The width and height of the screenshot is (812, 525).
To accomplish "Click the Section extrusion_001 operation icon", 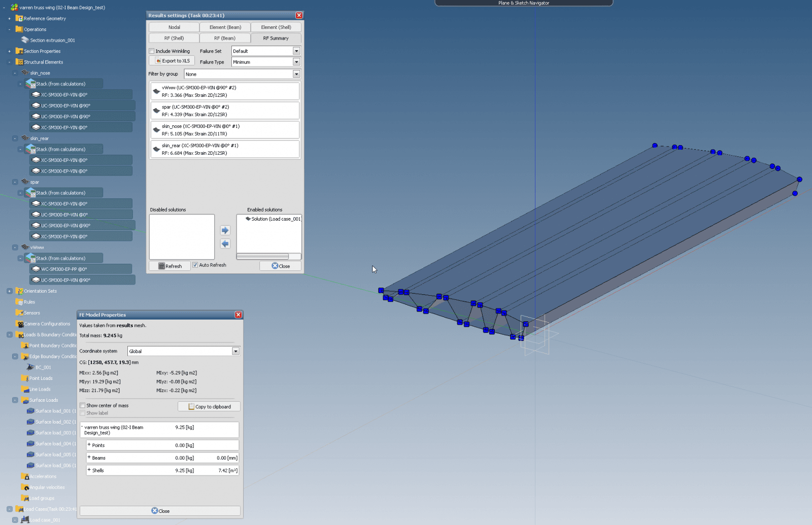I will (x=25, y=40).
